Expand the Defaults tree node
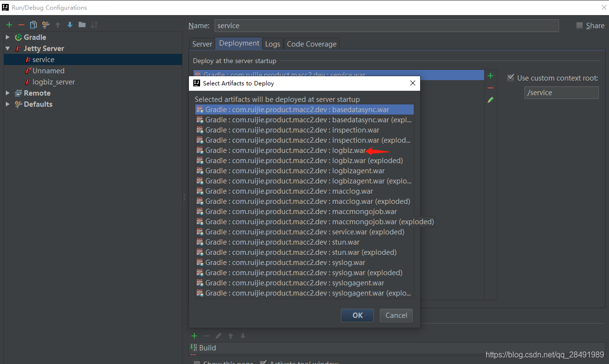The height and width of the screenshot is (364, 609). tap(8, 104)
